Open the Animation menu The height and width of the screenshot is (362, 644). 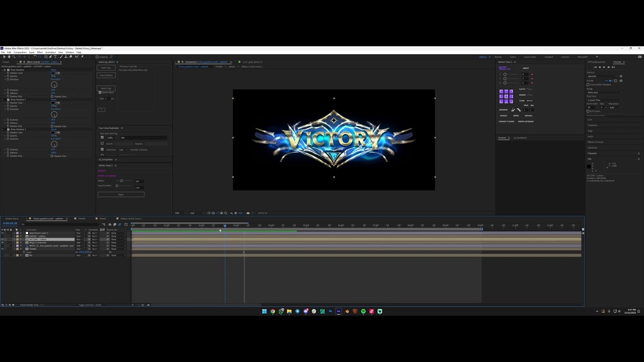(50, 52)
